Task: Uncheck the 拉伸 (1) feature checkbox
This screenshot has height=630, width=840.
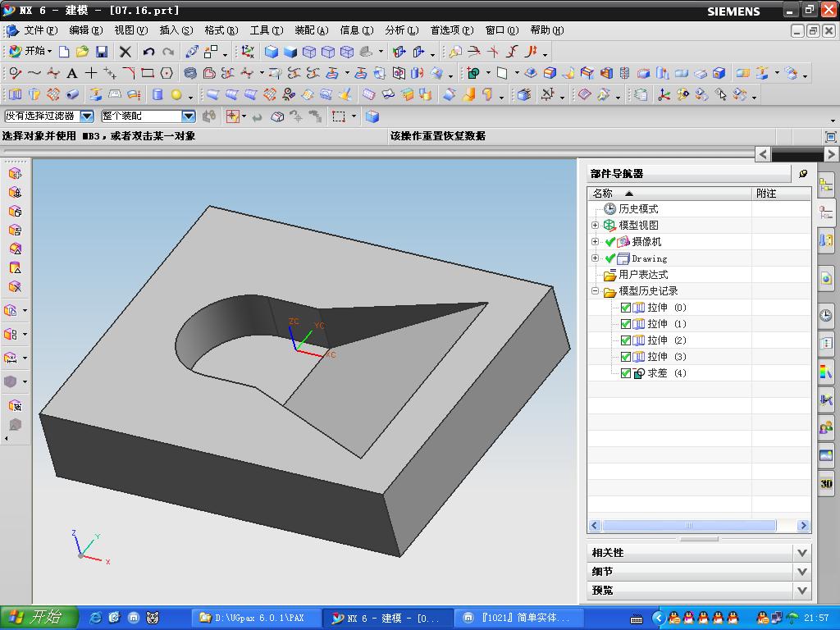Action: tap(625, 324)
